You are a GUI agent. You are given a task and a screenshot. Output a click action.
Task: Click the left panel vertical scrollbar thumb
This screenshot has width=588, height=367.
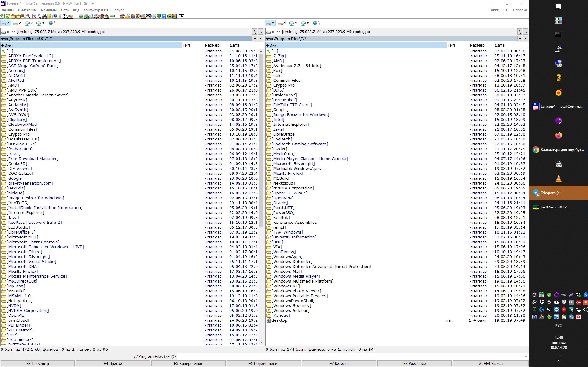click(x=261, y=141)
